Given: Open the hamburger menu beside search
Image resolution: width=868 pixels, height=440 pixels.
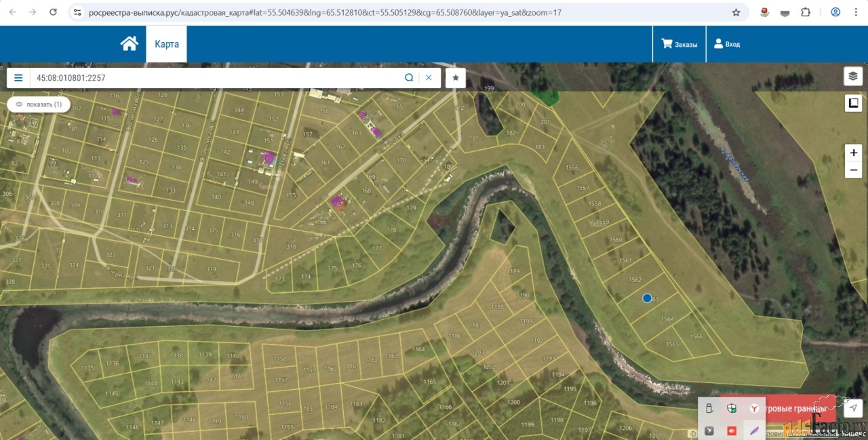Looking at the screenshot, I should tap(18, 78).
